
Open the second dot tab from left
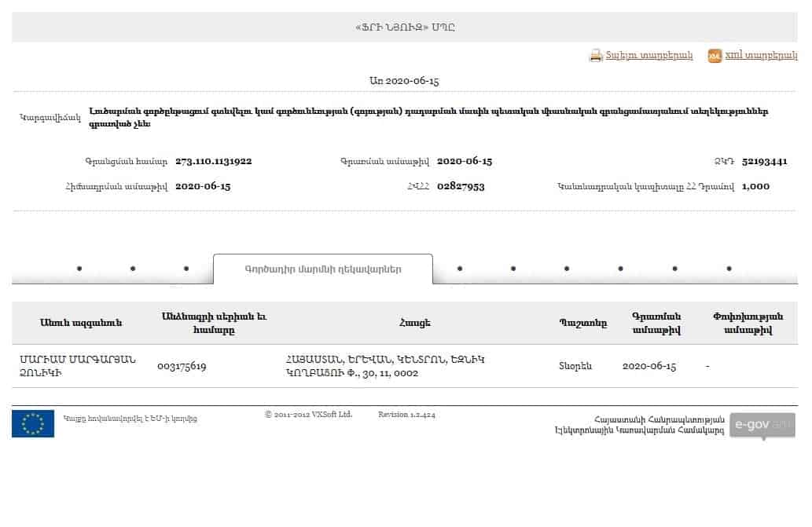(x=133, y=269)
